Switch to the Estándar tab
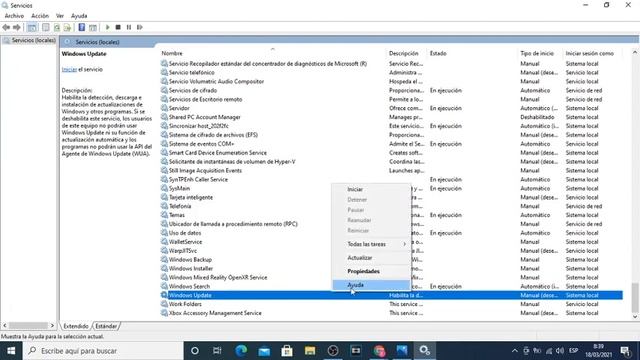Screen dimensions: 640x360 [x=106, y=326]
